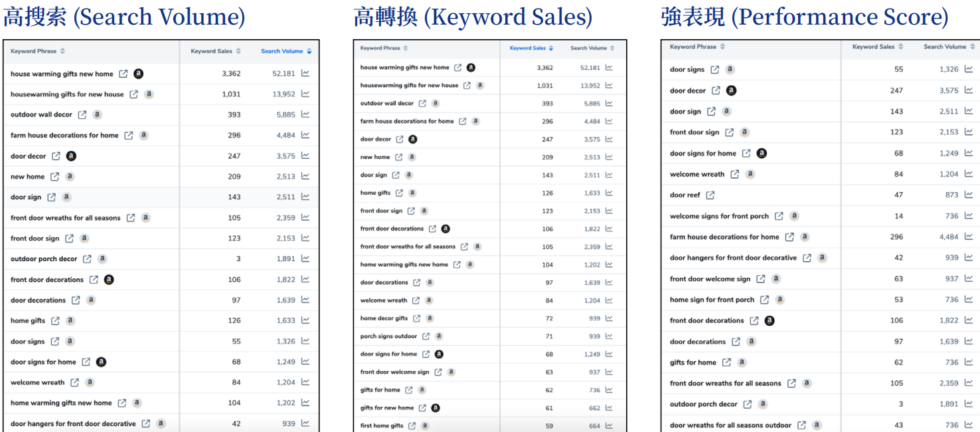
Task: Show trend chart for 'first home gifts'
Action: pyautogui.click(x=609, y=426)
